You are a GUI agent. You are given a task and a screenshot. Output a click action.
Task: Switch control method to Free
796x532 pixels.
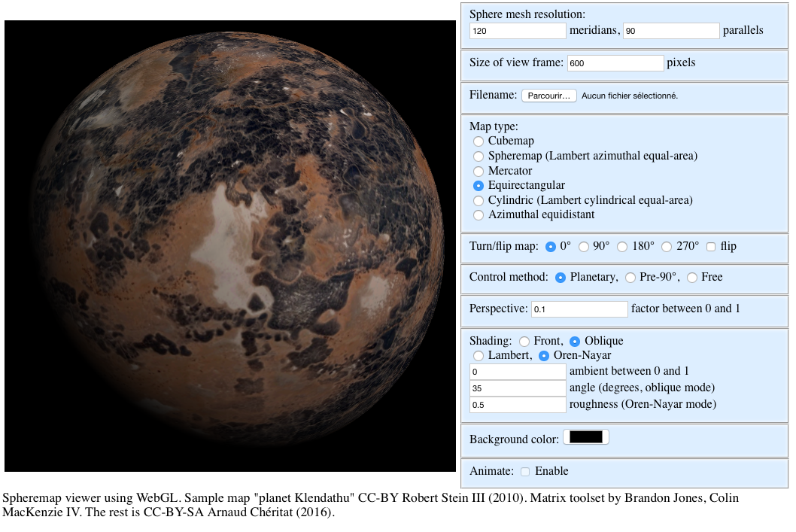coord(692,278)
